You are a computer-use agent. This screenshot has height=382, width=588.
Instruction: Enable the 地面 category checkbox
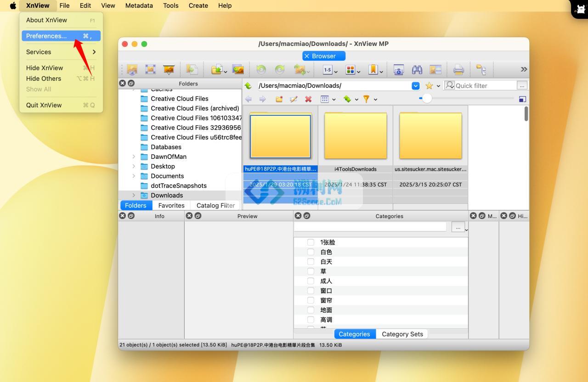pyautogui.click(x=311, y=309)
